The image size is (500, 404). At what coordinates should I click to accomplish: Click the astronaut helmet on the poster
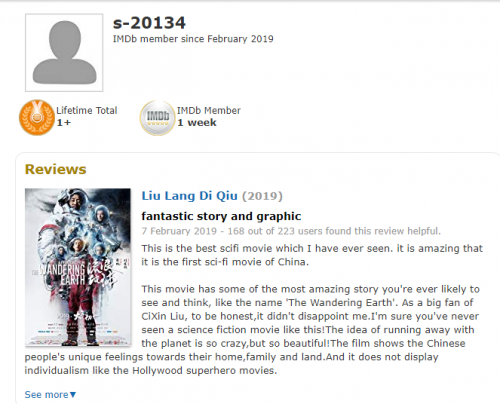[x=77, y=199]
